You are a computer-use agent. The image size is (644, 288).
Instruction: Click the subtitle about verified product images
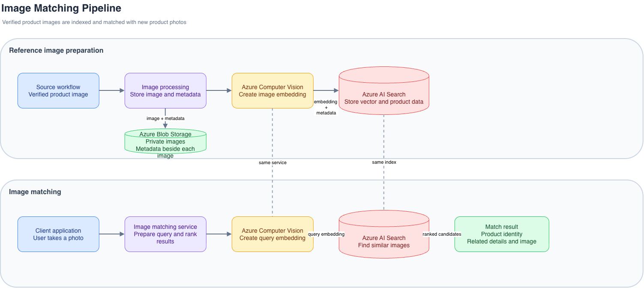coord(94,22)
